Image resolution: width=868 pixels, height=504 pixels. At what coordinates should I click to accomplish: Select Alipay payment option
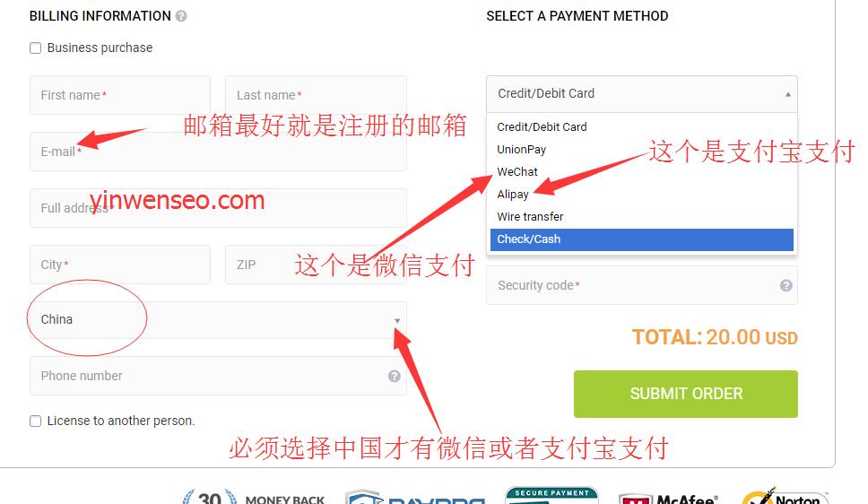(x=513, y=195)
